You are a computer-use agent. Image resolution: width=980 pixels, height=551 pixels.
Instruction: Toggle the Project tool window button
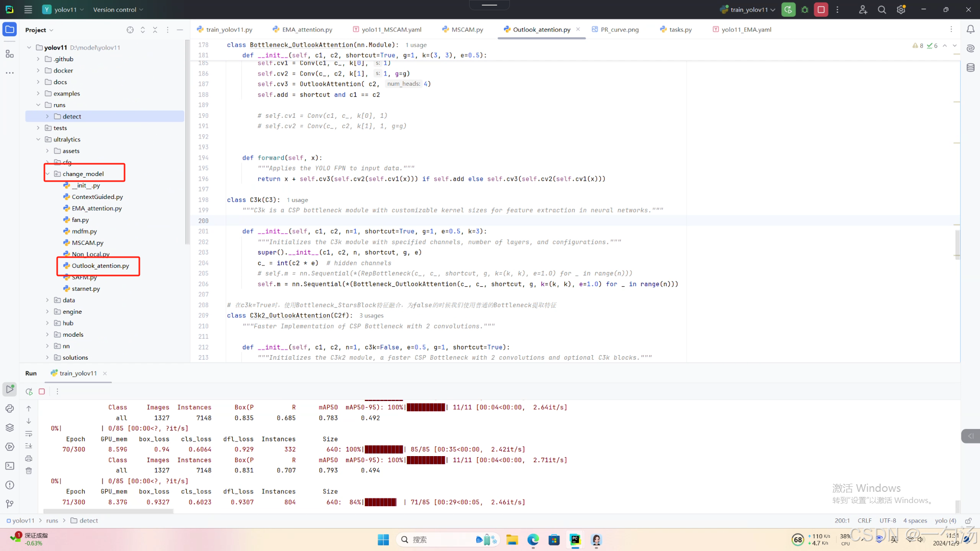click(10, 30)
